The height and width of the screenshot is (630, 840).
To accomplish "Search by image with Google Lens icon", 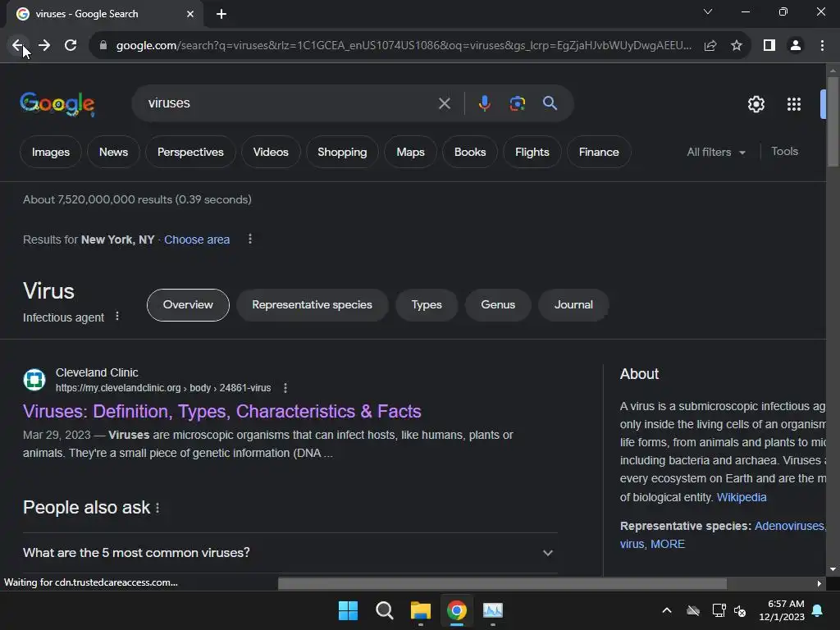I will 517,103.
